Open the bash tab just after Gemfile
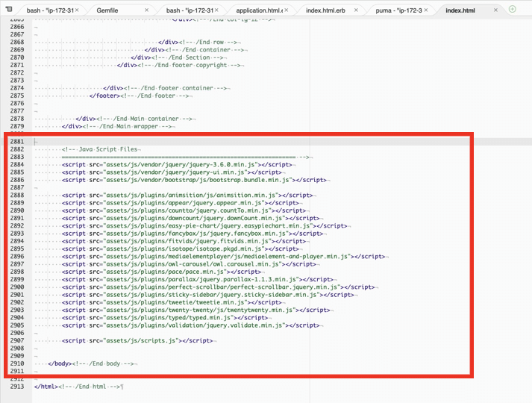The image size is (532, 403). [x=190, y=10]
